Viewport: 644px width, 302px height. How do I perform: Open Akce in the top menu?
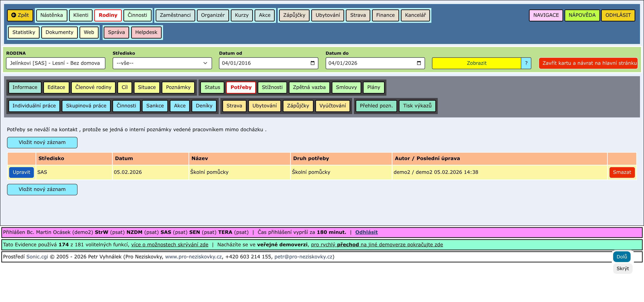point(264,15)
